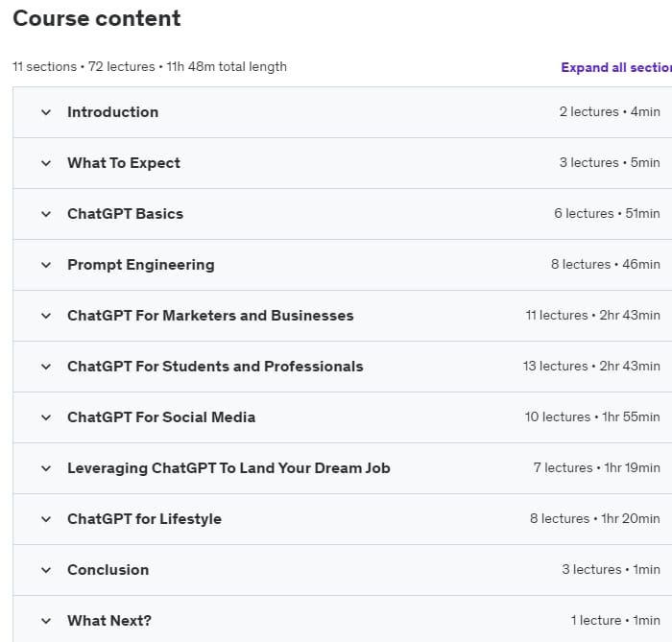
Task: Expand the Conclusion section chevron
Action: point(46,570)
